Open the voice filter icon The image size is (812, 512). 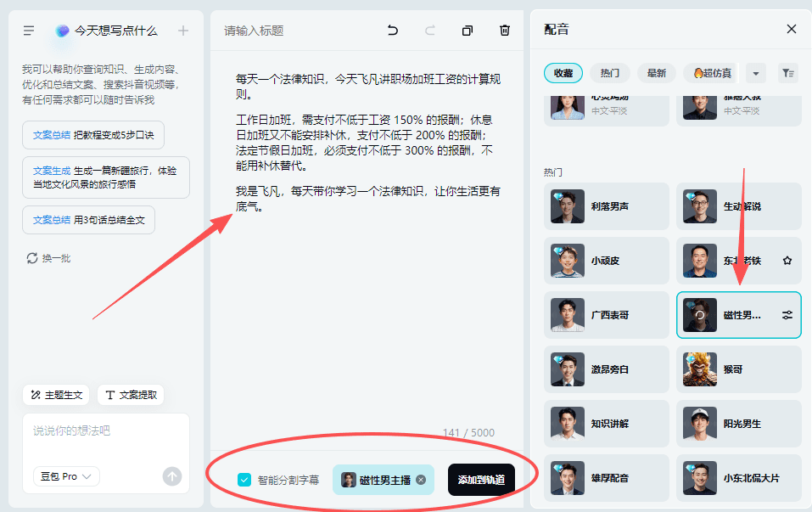[787, 73]
